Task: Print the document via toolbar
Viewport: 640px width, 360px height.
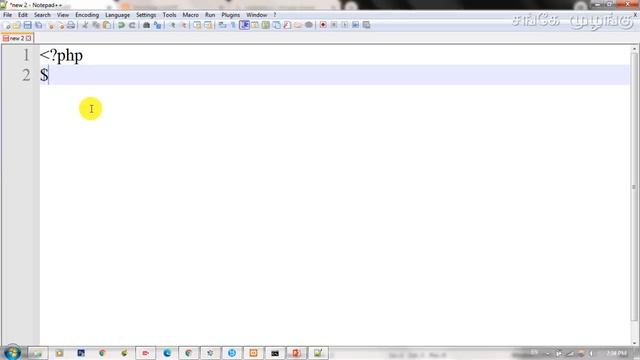Action: tap(71, 25)
